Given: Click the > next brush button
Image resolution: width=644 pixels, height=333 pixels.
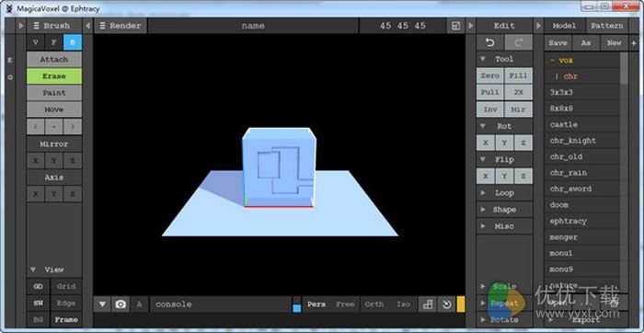Looking at the screenshot, I should pos(73,126).
